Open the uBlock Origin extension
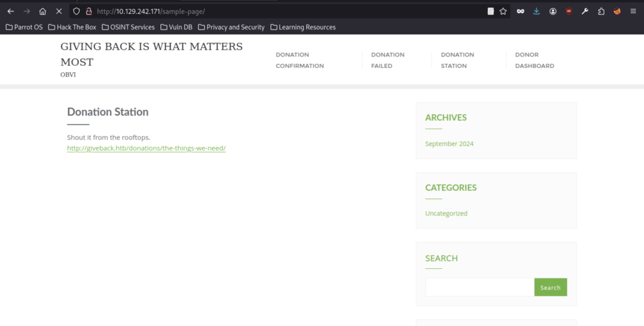This screenshot has width=644, height=326. tap(569, 11)
